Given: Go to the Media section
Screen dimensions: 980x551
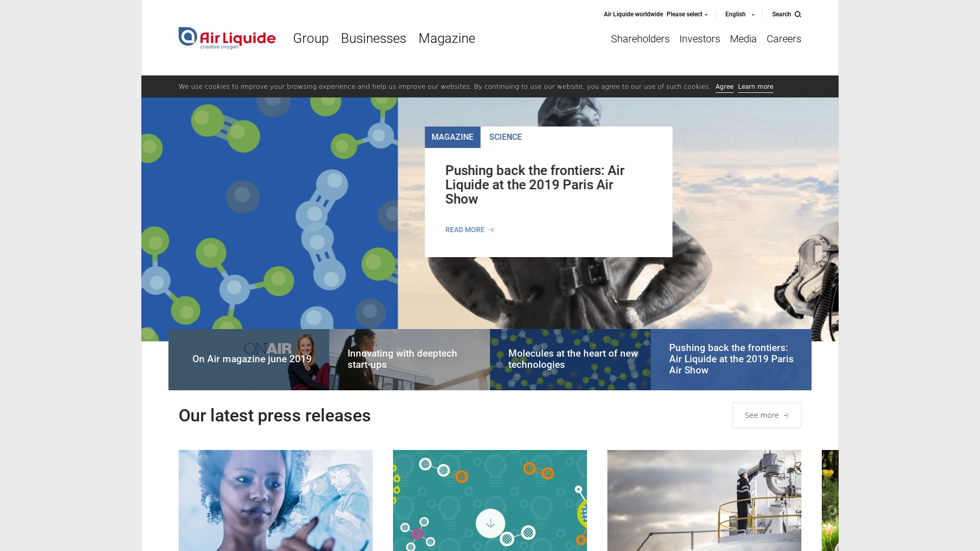Looking at the screenshot, I should pyautogui.click(x=743, y=39).
